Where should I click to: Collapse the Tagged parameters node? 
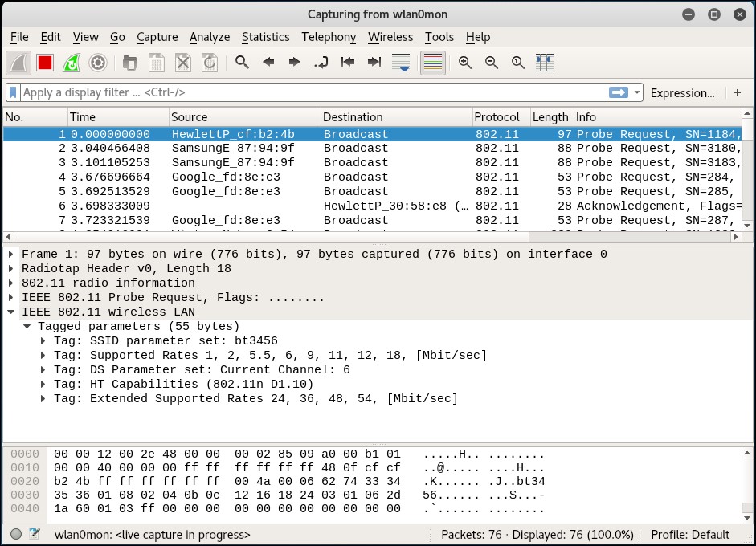27,326
